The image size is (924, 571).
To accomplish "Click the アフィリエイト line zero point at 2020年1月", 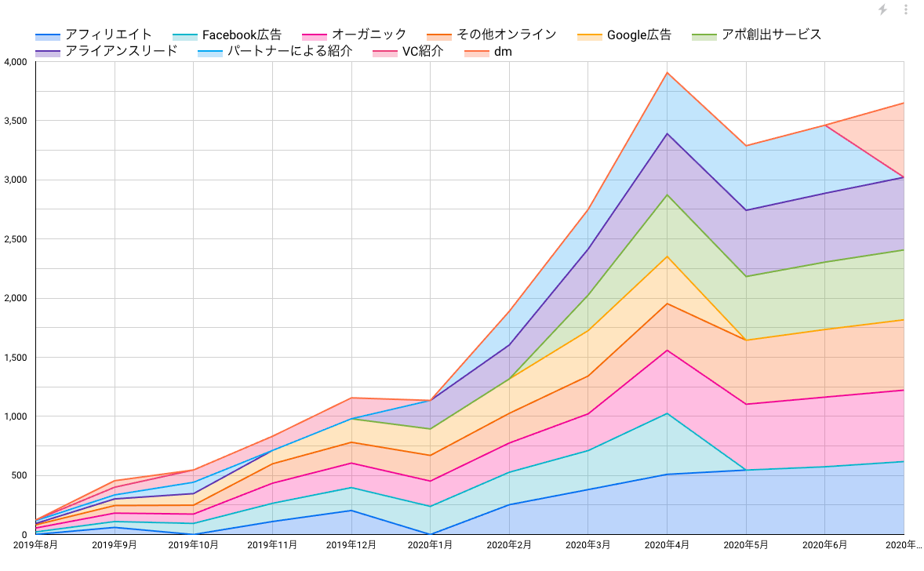I will coord(430,534).
